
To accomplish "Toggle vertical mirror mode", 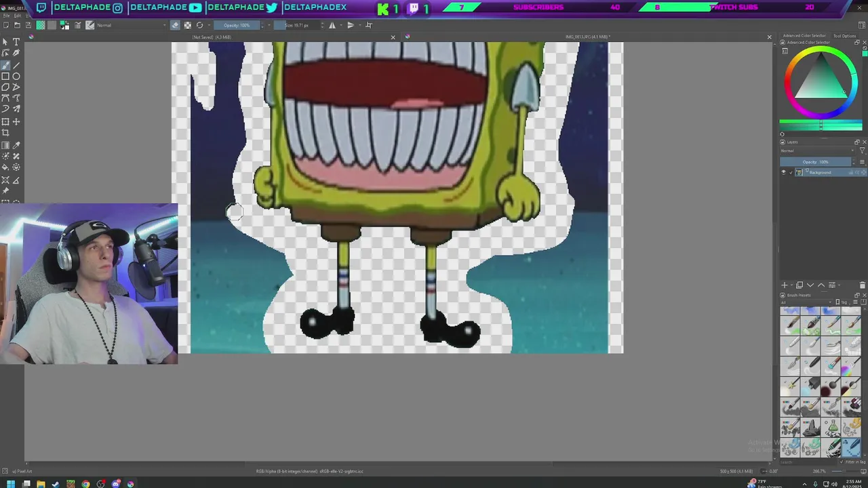I will click(x=351, y=25).
